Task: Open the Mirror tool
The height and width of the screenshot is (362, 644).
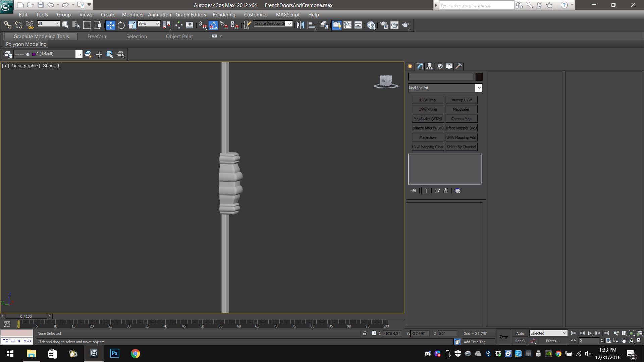Action: [300, 25]
